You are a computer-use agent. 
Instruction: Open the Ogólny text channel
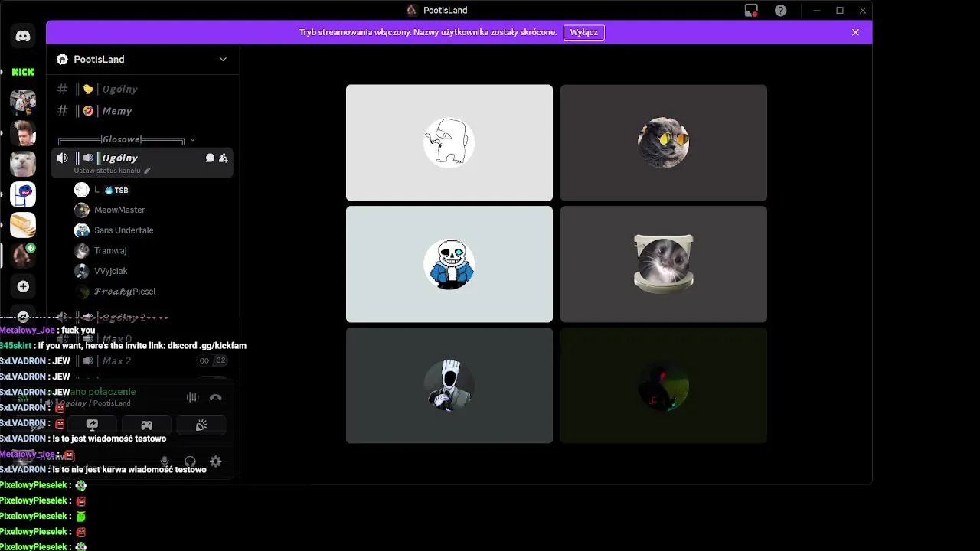(142, 89)
